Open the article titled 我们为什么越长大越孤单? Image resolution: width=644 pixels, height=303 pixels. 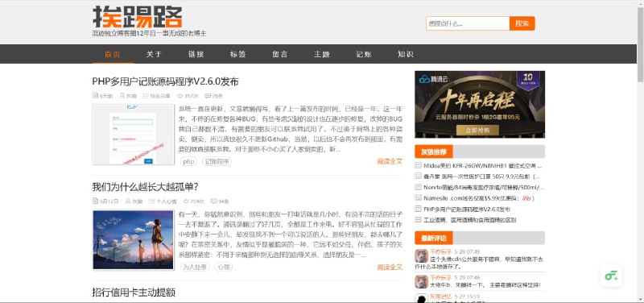pyautogui.click(x=146, y=187)
